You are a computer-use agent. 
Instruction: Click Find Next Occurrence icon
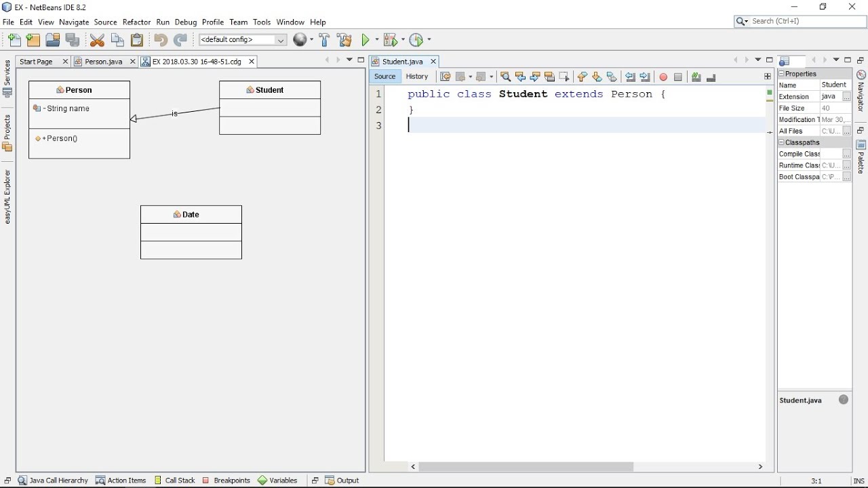[x=535, y=77]
